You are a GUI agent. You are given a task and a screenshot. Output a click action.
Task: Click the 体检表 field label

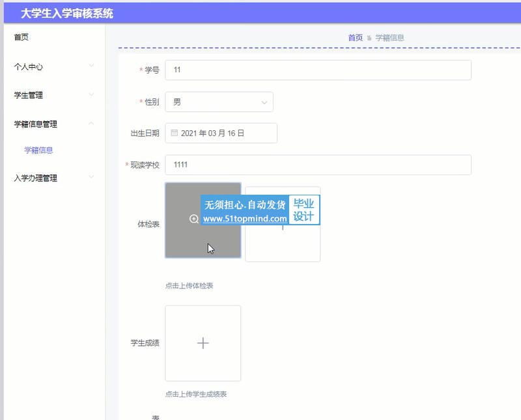point(148,224)
